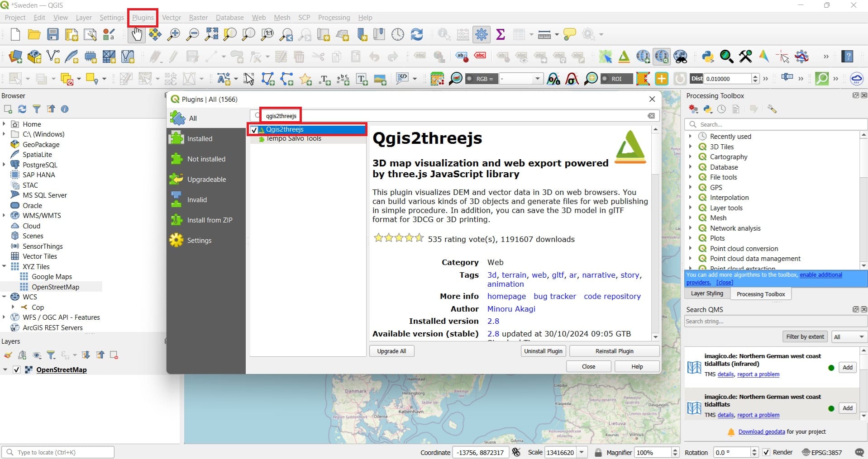The width and height of the screenshot is (868, 459).
Task: Toggle OpenStreetMap layer visibility checkbox
Action: (17, 370)
